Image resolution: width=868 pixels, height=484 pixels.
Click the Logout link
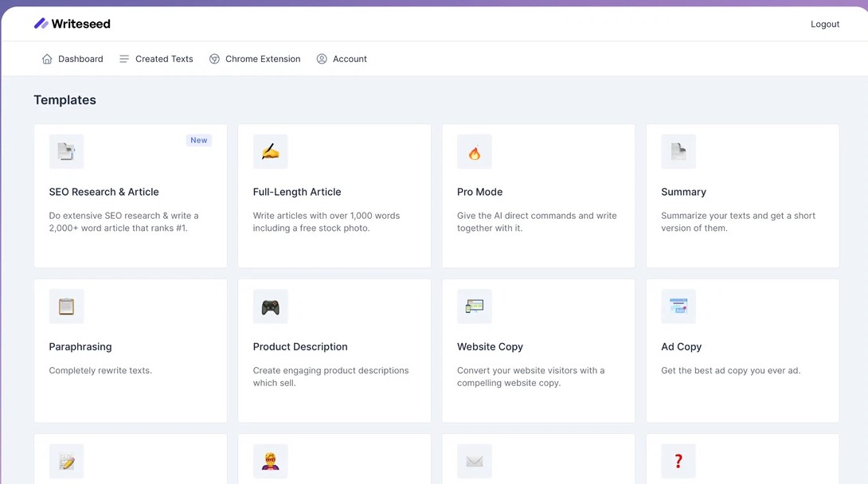click(x=825, y=24)
